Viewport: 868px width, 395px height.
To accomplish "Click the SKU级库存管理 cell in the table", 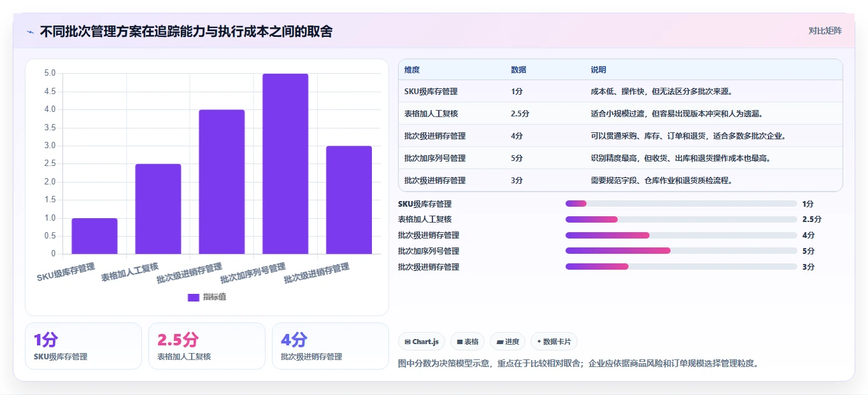I will [x=431, y=92].
